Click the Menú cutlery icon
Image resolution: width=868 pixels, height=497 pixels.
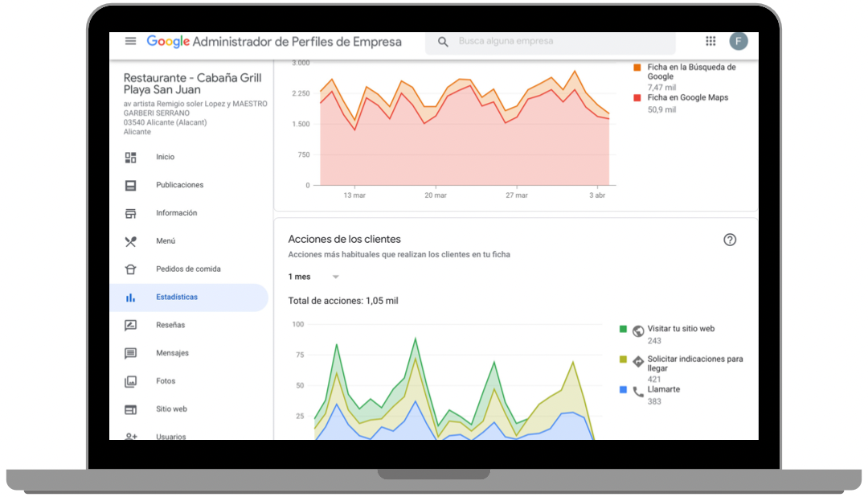pyautogui.click(x=131, y=241)
